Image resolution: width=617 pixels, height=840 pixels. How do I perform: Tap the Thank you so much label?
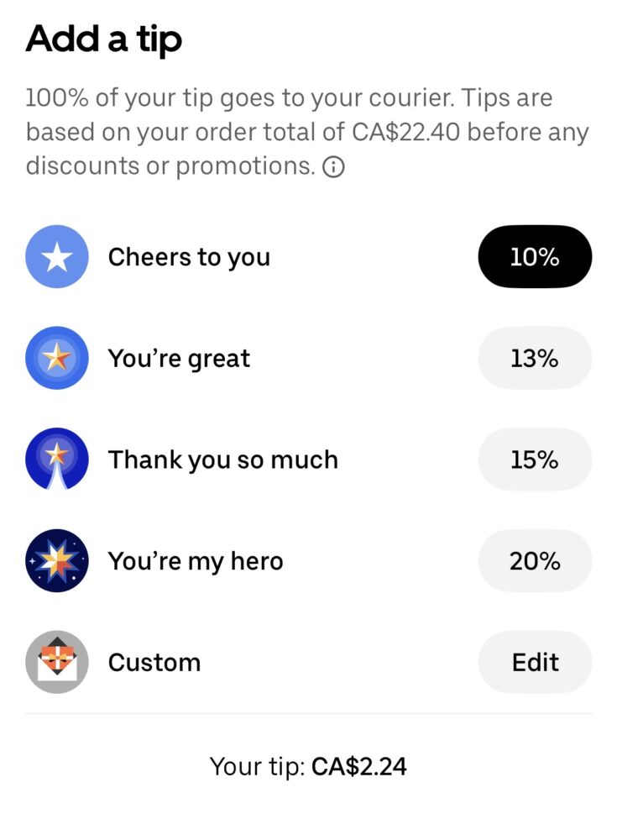point(222,459)
